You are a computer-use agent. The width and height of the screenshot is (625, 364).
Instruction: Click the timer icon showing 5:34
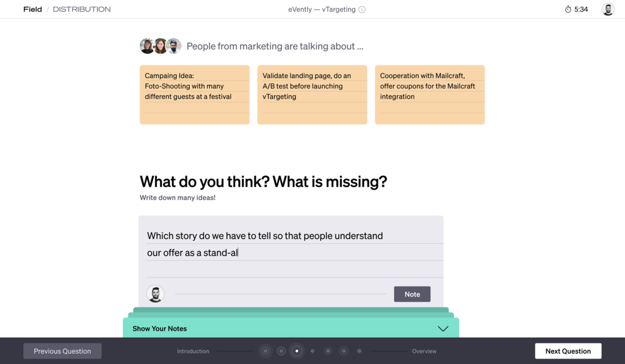tap(567, 9)
